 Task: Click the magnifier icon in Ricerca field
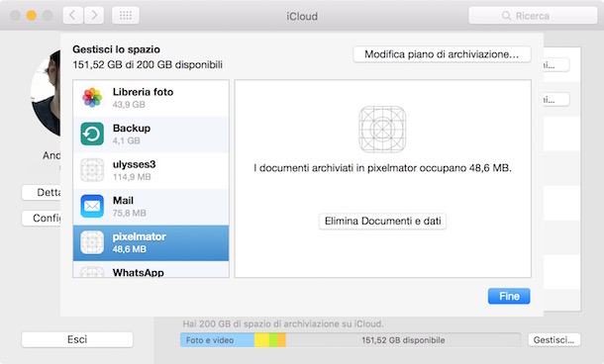coord(506,16)
